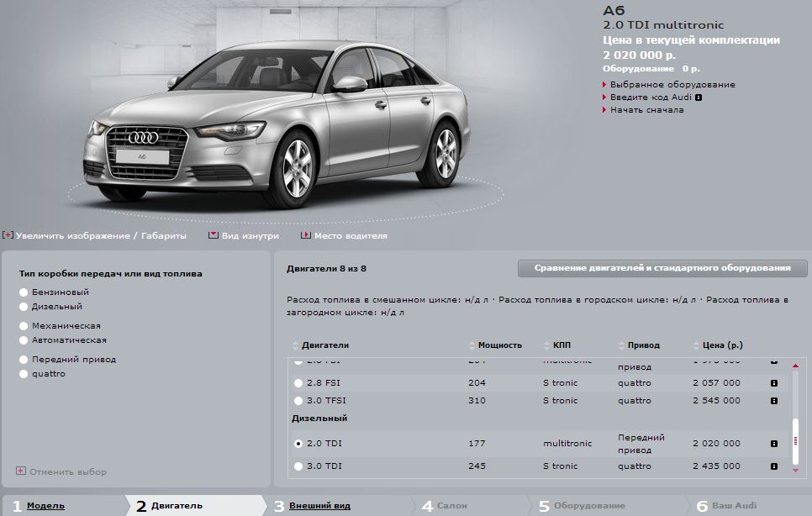The image size is (812, 516).
Task: Choose Автоматическая gearbox filter
Action: (24, 340)
